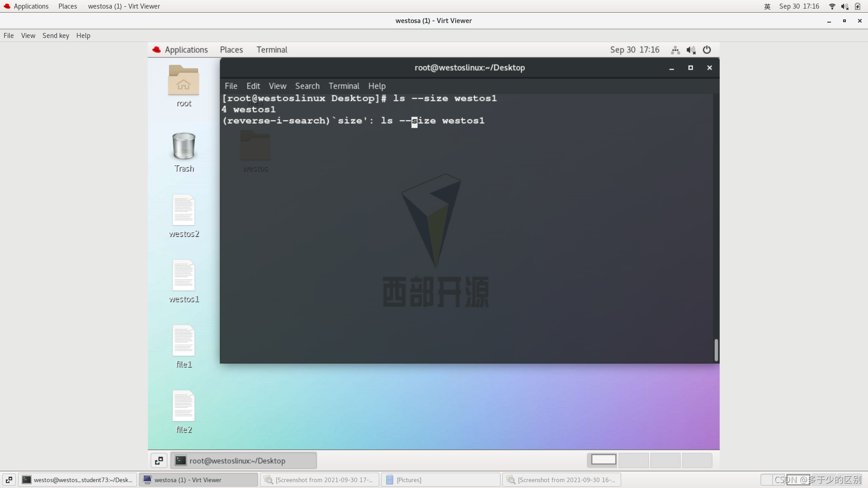
Task: Select the first workspace in the switcher
Action: [604, 460]
